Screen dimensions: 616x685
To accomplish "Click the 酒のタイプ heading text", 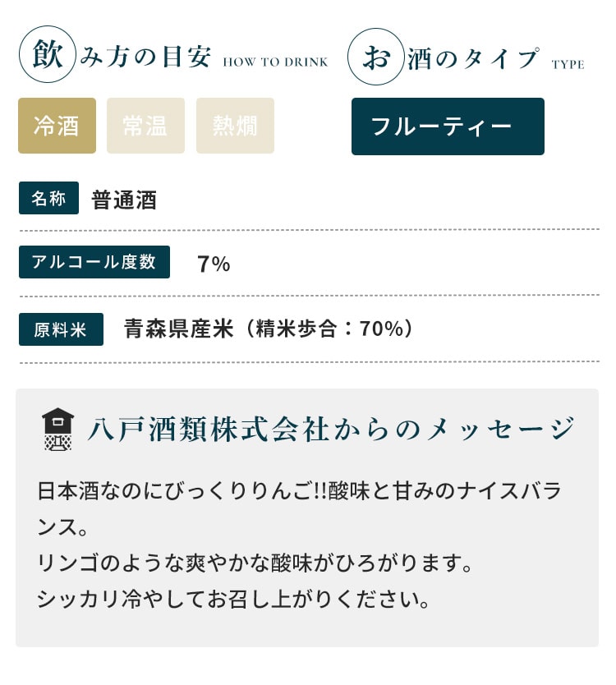I will point(474,59).
